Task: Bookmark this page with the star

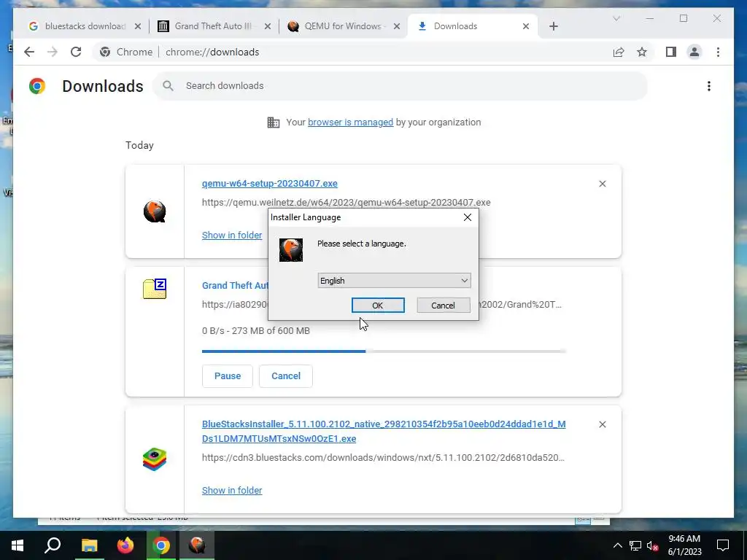Action: click(x=642, y=52)
